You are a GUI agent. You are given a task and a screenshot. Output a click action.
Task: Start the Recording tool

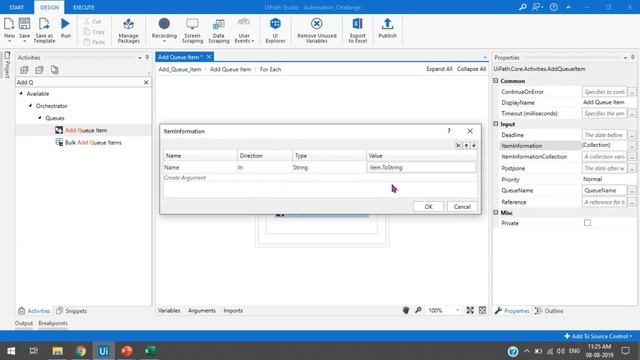pyautogui.click(x=164, y=29)
